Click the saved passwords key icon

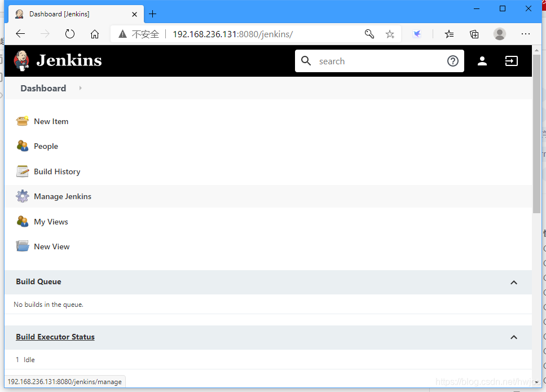coord(369,34)
